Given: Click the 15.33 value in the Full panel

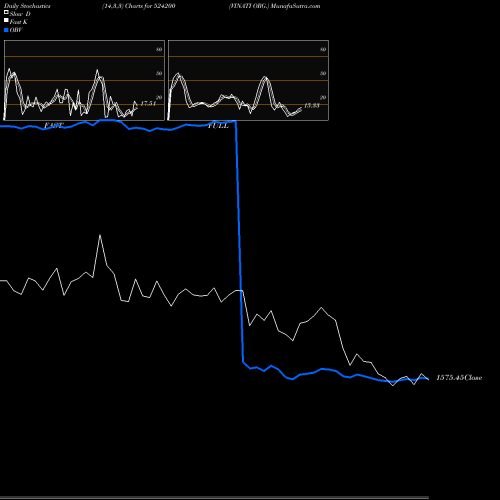Looking at the screenshot, I should [x=312, y=106].
